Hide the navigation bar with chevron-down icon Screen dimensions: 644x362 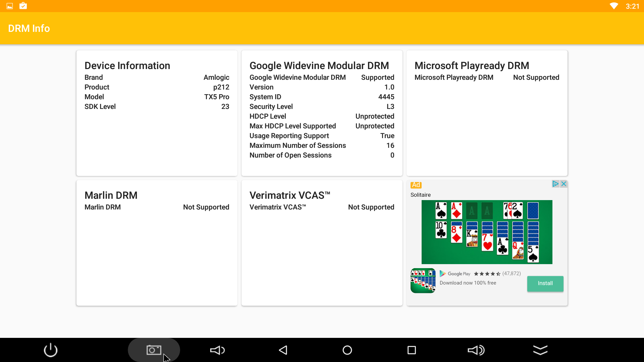[540, 350]
